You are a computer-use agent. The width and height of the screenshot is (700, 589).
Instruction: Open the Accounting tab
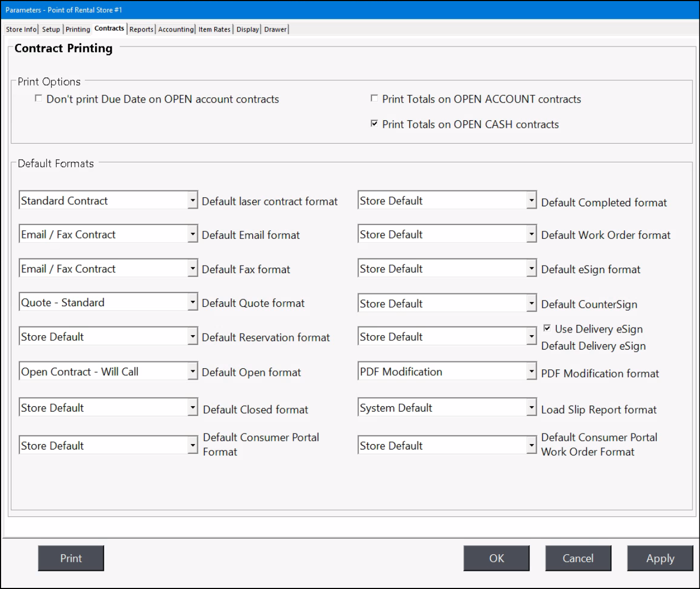(x=176, y=29)
